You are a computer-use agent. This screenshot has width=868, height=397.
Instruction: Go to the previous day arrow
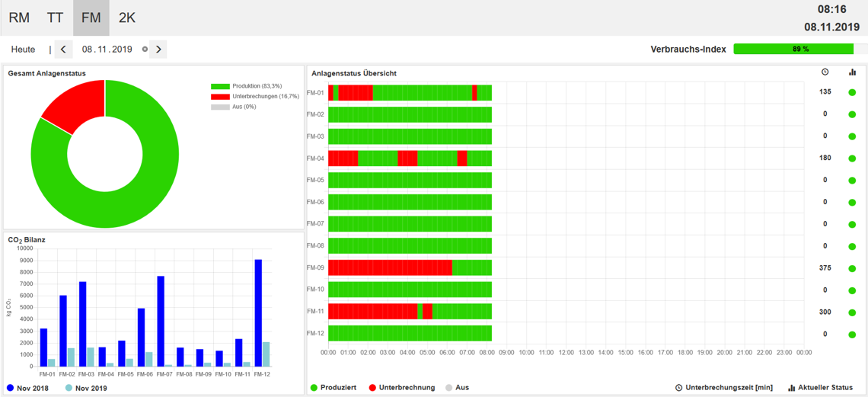(63, 50)
